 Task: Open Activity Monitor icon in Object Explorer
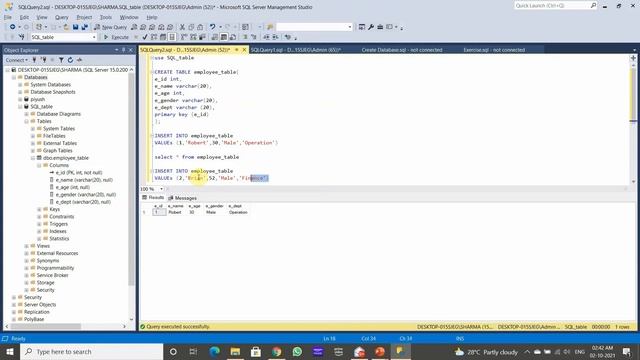pos(79,60)
